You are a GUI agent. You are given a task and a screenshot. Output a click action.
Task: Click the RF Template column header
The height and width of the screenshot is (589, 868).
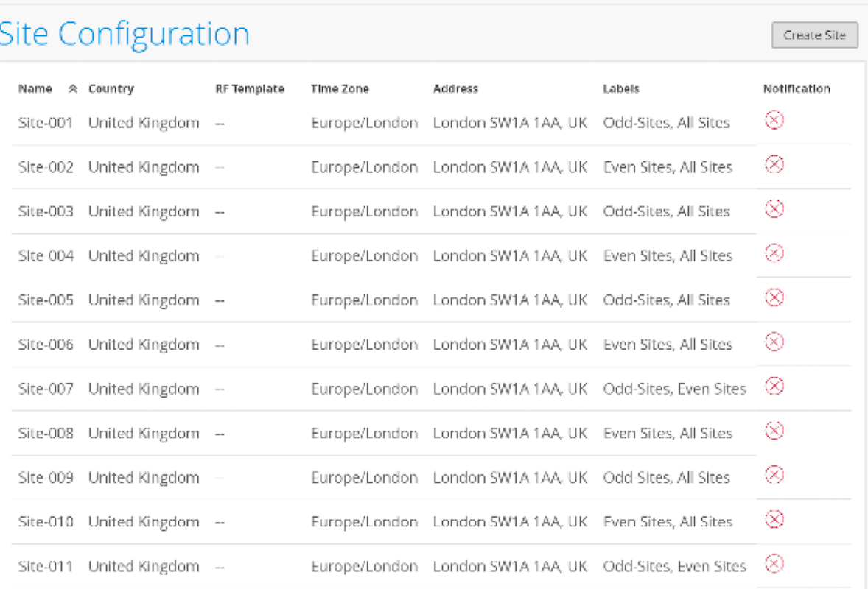[x=250, y=89]
